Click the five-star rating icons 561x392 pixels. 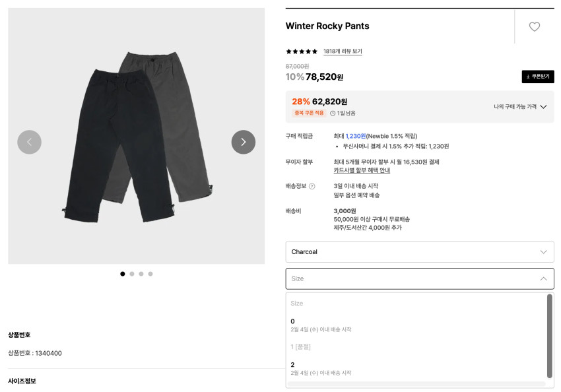pos(302,51)
